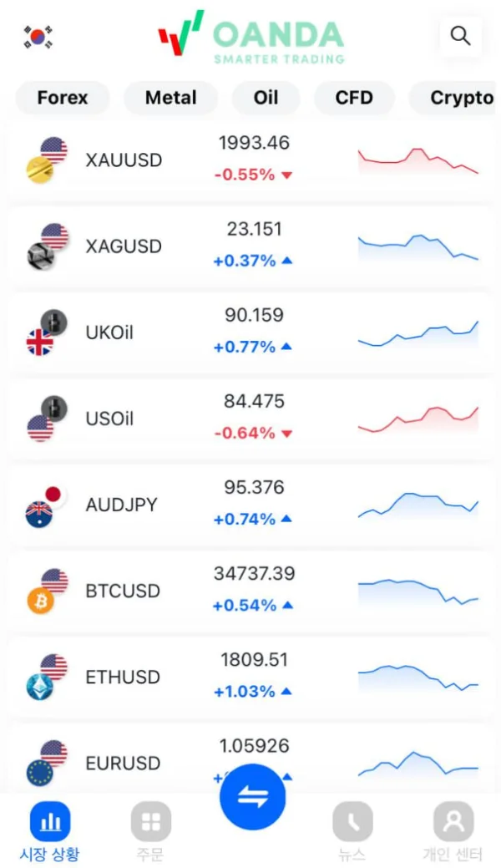Tap the 시장 상황 market chart icon
The height and width of the screenshot is (868, 501).
50,822
